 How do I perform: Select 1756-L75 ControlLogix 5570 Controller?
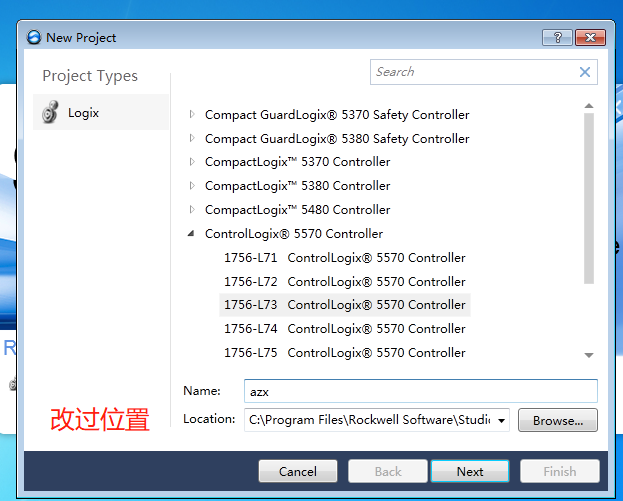(344, 353)
